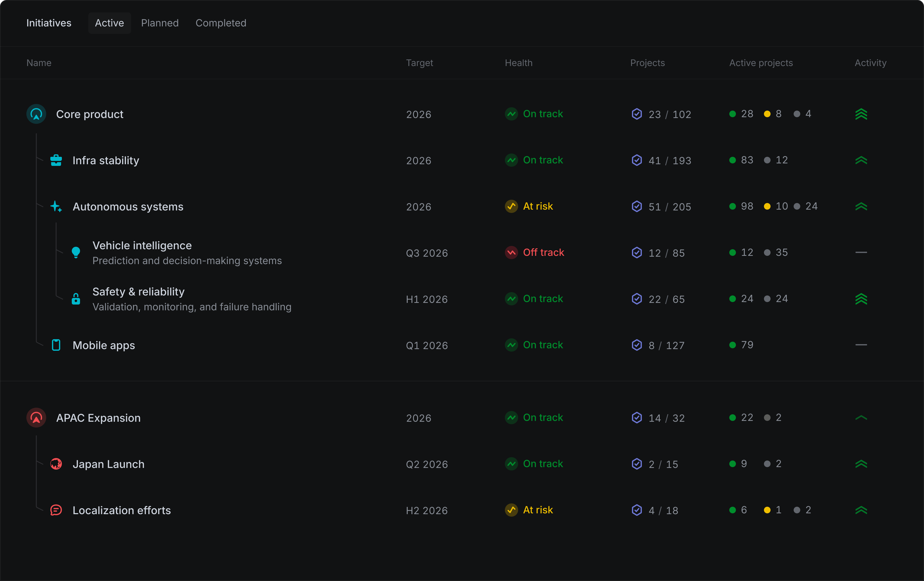Click the Core product initiative icon
Viewport: 924px width, 581px height.
[x=37, y=114]
